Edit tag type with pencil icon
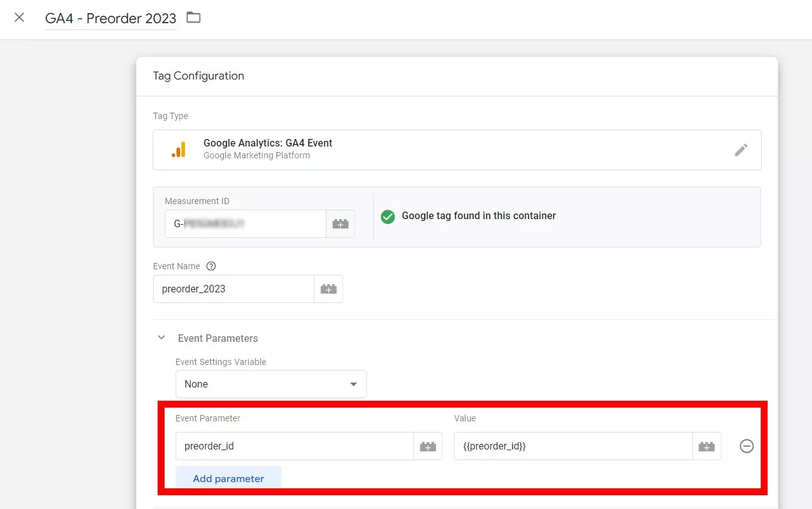This screenshot has height=509, width=812. click(741, 150)
